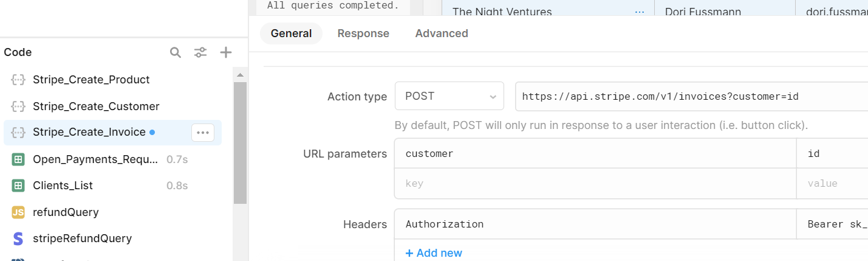Click the empty key URL parameter field
The height and width of the screenshot is (261, 868).
point(595,183)
